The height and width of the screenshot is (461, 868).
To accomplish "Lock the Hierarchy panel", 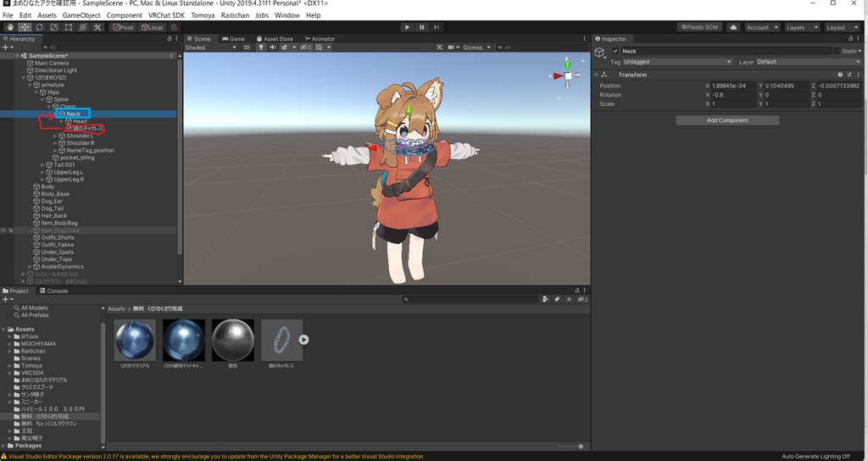I will [x=169, y=39].
